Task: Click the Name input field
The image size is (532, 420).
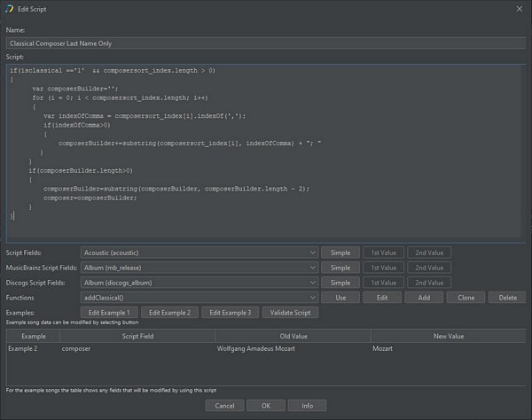Action: (x=264, y=43)
